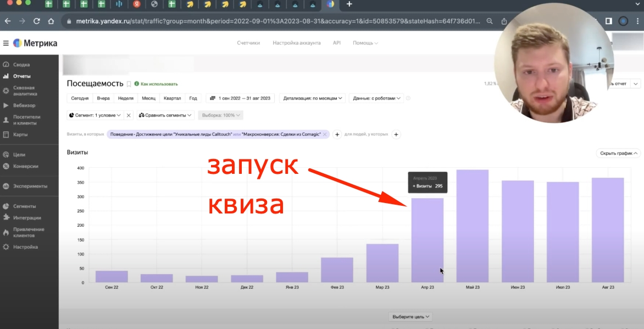
Task: Open Цели in the sidebar
Action: point(19,155)
